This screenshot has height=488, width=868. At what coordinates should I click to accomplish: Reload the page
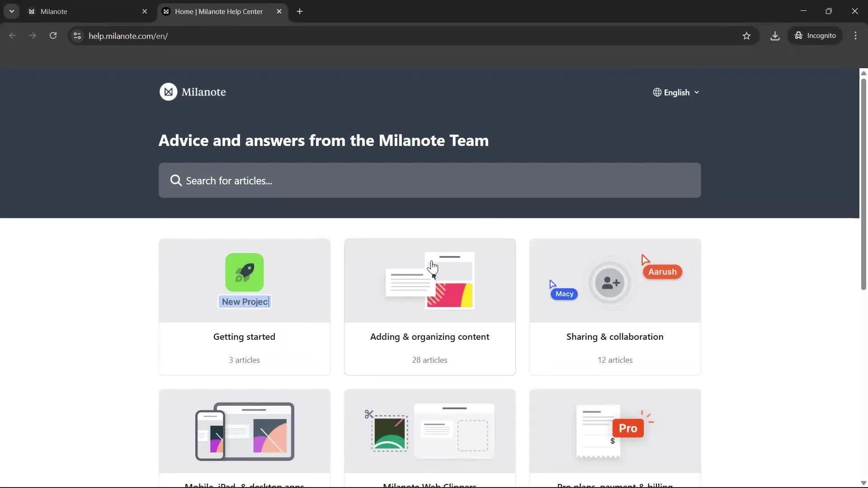(53, 36)
